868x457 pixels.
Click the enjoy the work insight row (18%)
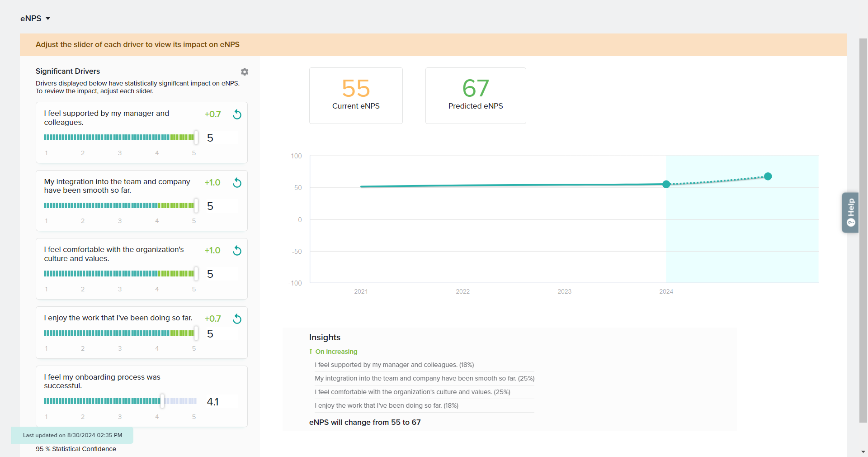tap(386, 405)
